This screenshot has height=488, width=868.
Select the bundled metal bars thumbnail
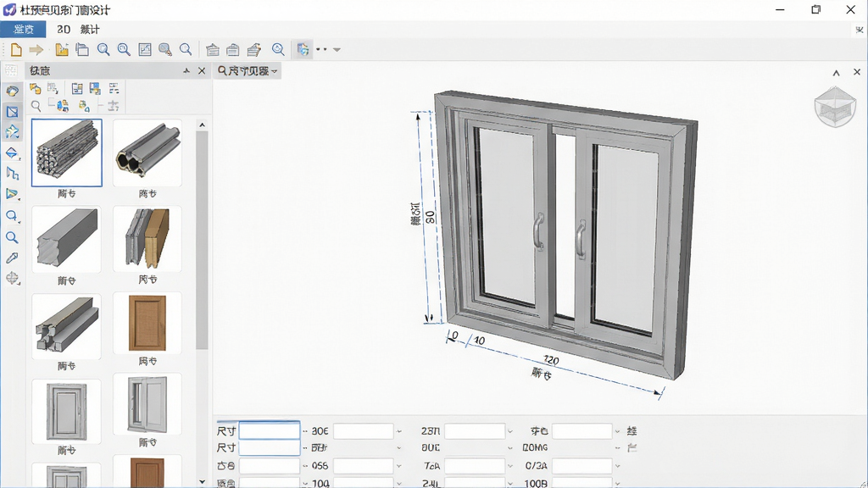(x=66, y=152)
